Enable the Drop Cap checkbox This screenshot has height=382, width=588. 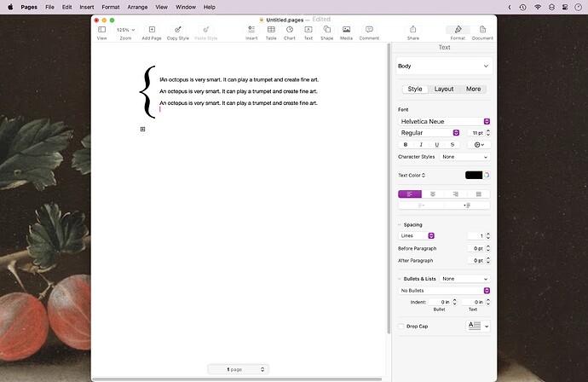point(401,326)
